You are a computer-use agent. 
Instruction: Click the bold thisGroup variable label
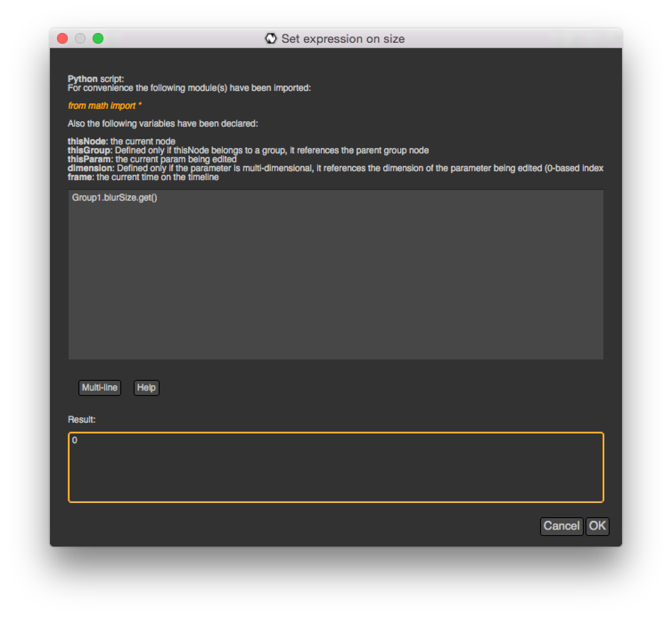point(90,150)
